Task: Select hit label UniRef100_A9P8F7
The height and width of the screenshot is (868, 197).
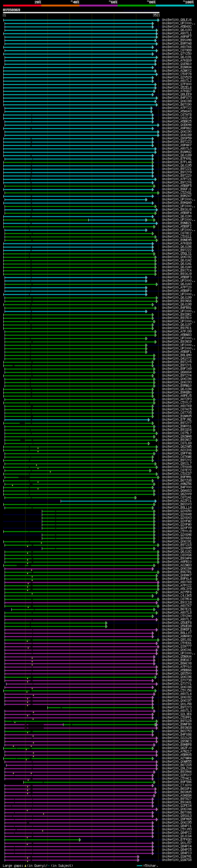Action: [x=177, y=37]
